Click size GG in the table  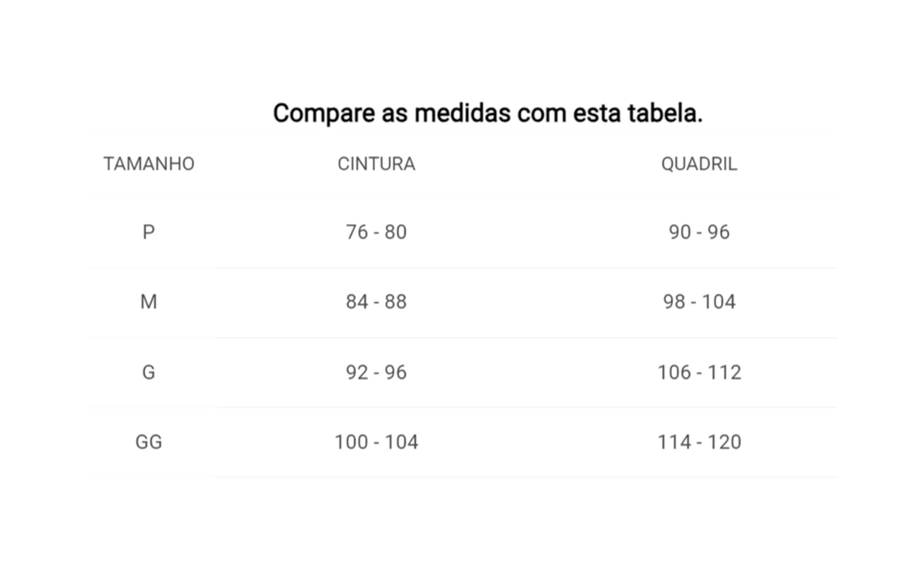[x=149, y=442]
